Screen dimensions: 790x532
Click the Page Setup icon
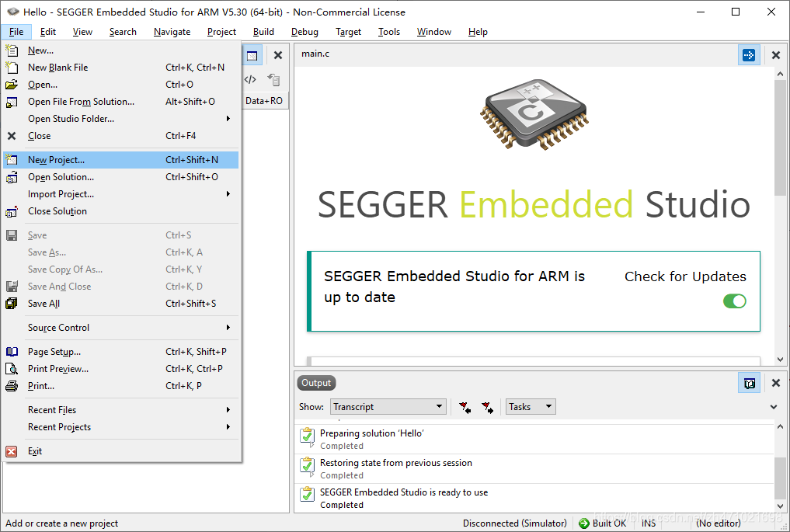tap(12, 352)
